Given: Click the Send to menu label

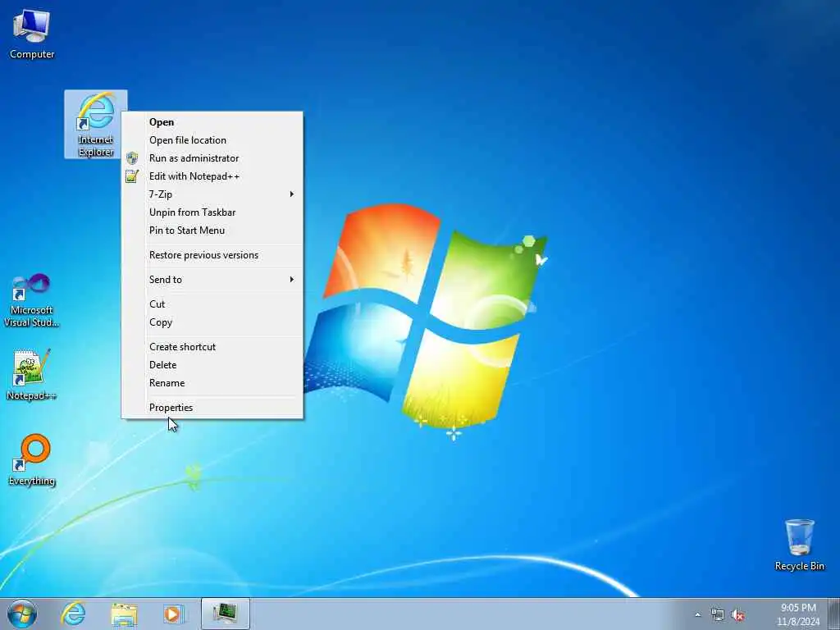Looking at the screenshot, I should pyautogui.click(x=166, y=280).
